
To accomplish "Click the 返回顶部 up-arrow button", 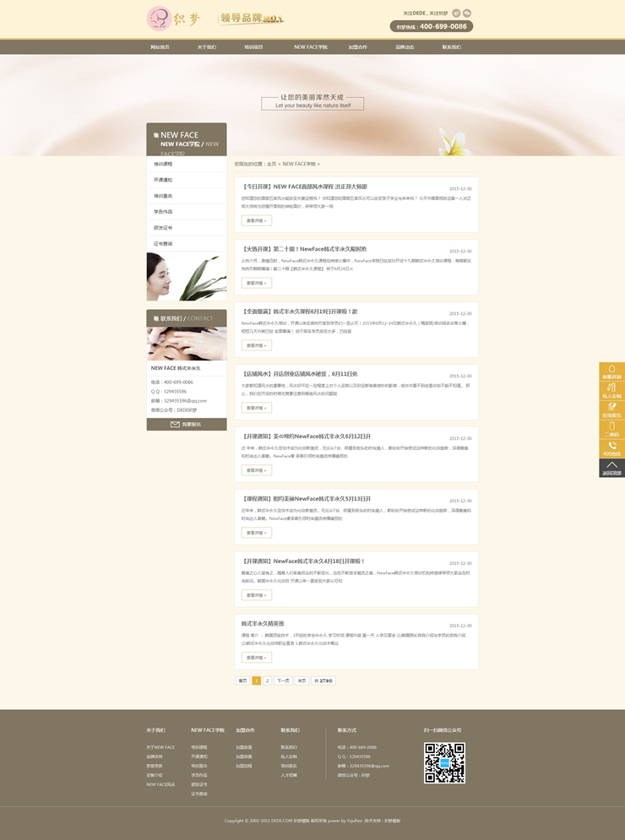I will [x=611, y=468].
